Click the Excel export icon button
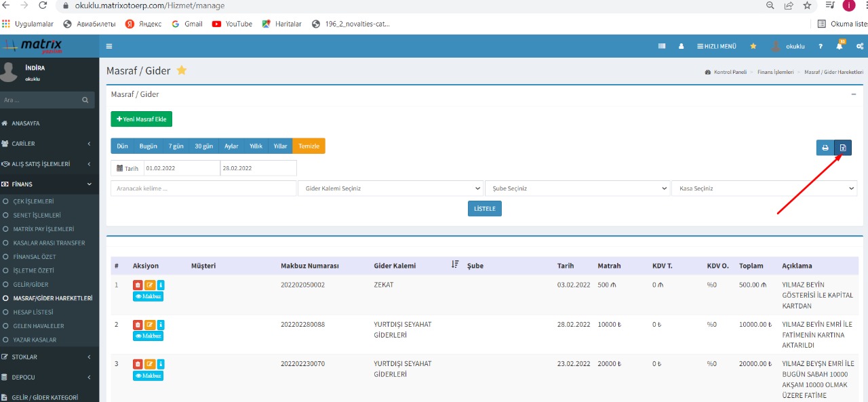 [x=843, y=148]
